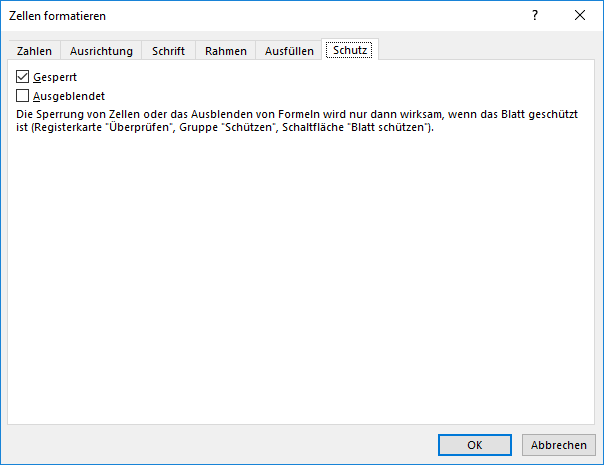Select the Schrift tab
Screen dimensions: 604x465
[168, 51]
